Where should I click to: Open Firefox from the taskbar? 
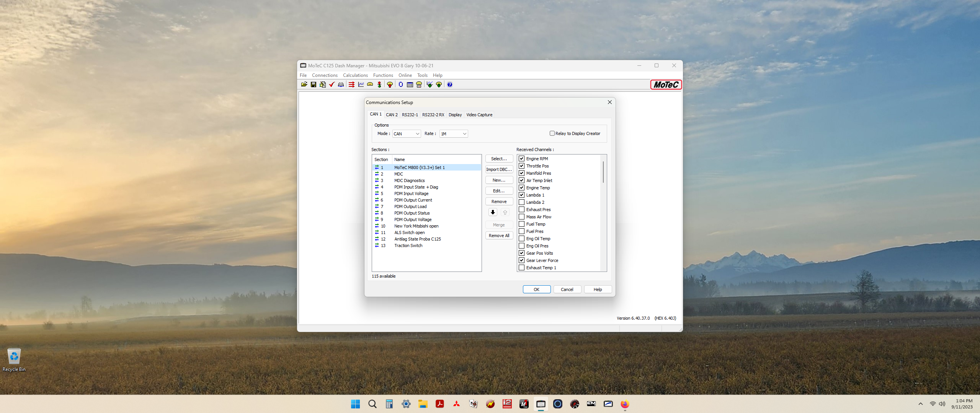pyautogui.click(x=625, y=404)
